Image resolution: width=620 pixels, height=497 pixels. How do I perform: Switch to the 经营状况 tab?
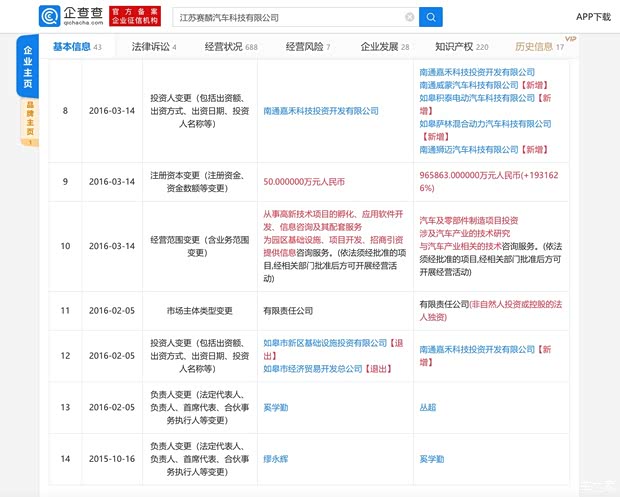pos(230,47)
